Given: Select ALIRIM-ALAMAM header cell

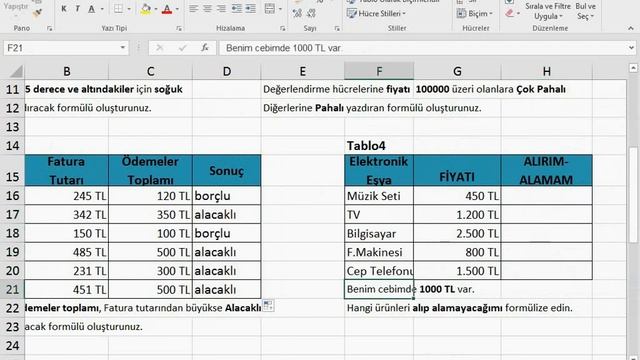Looking at the screenshot, I should click(x=547, y=170).
